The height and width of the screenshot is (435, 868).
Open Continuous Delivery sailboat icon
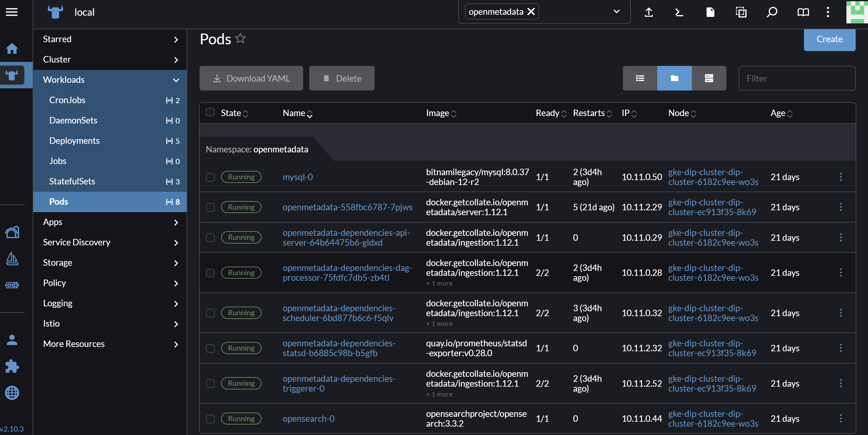click(12, 258)
